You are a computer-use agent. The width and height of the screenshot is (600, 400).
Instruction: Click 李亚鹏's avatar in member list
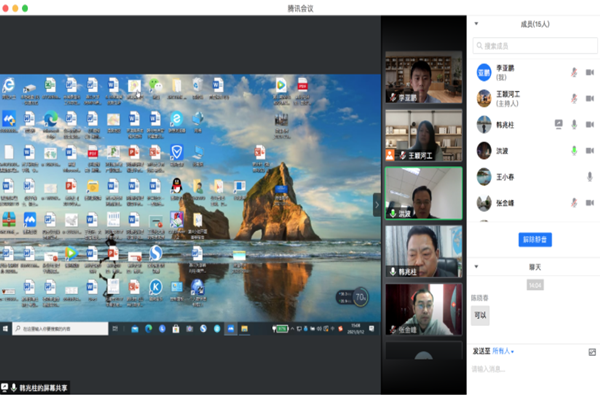pos(484,73)
